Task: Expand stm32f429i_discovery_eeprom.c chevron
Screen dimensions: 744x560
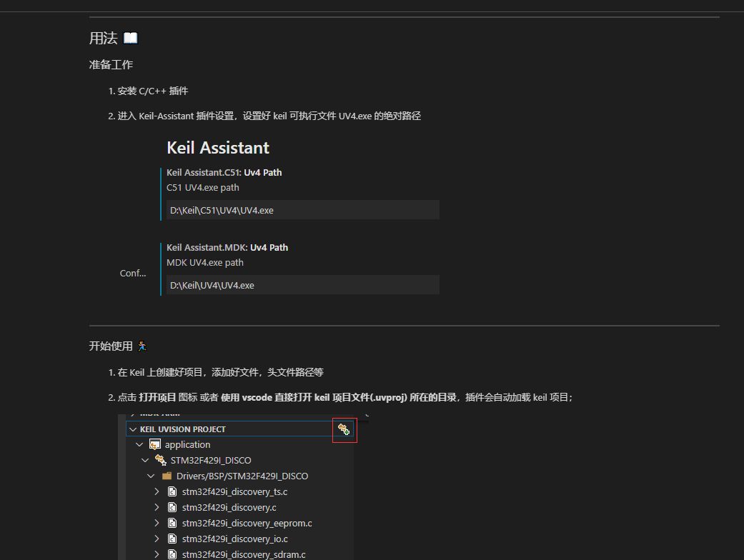Action: point(157,523)
